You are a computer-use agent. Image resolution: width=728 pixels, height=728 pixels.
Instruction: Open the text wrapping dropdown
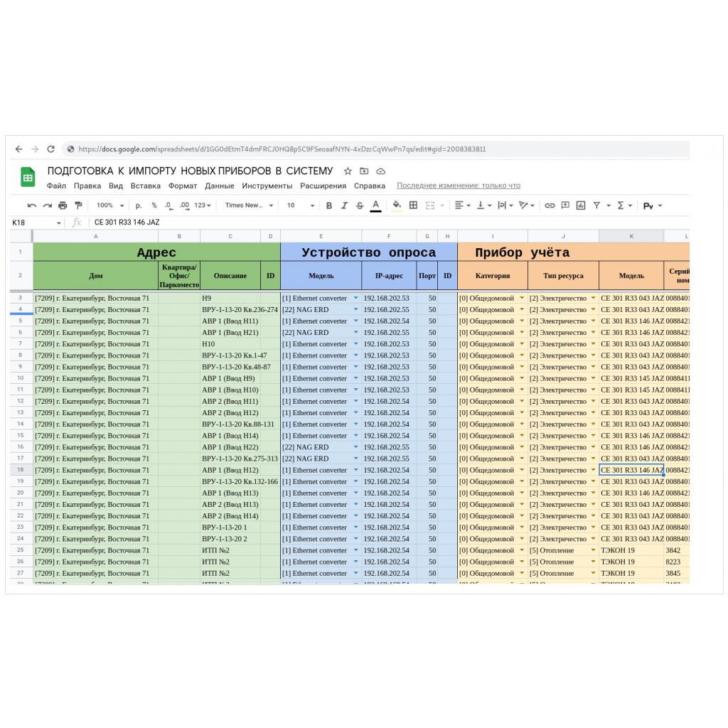(x=505, y=205)
